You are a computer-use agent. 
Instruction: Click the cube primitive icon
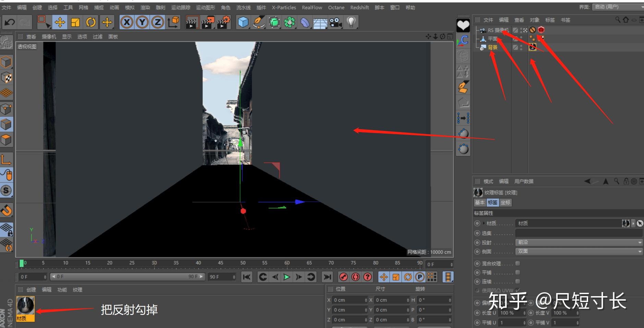pyautogui.click(x=244, y=22)
